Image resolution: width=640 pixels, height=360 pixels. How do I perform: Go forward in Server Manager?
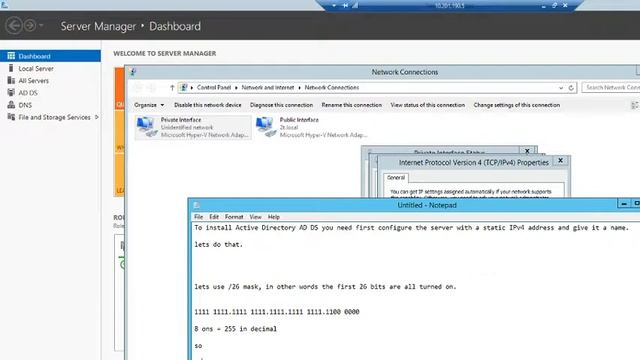tap(30, 26)
